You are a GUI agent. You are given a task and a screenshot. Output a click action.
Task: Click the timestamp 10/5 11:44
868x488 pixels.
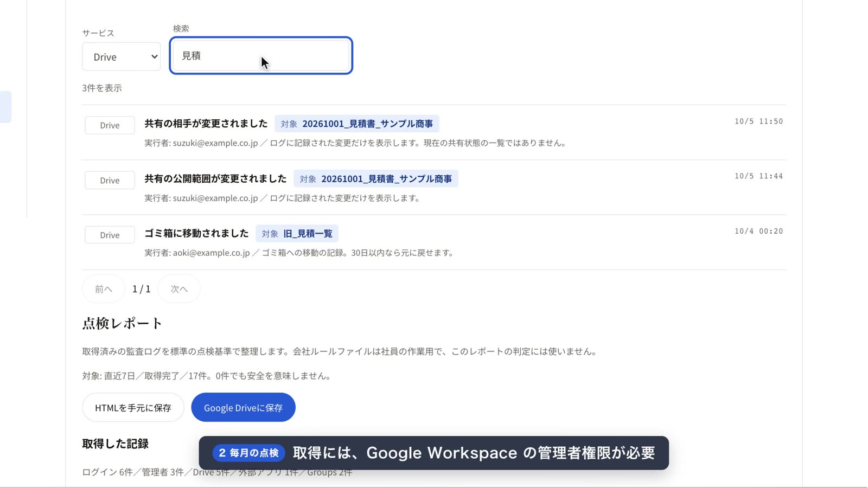tap(759, 176)
